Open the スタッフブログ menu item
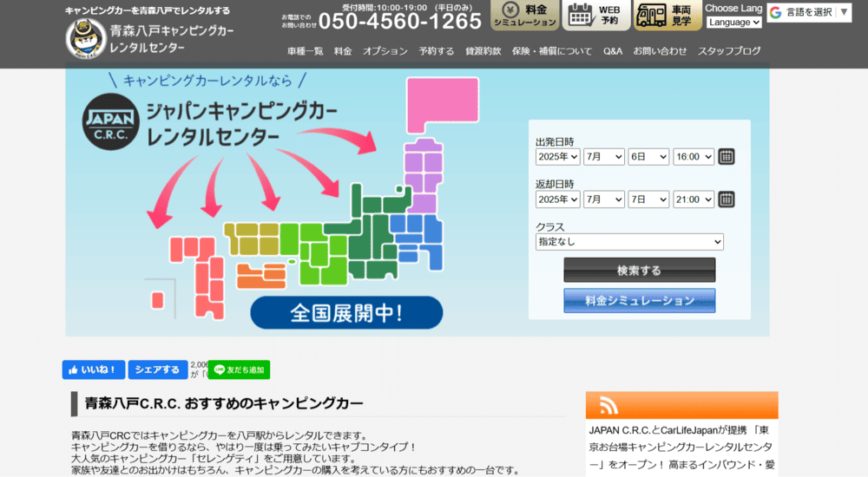The height and width of the screenshot is (477, 868). pyautogui.click(x=729, y=51)
